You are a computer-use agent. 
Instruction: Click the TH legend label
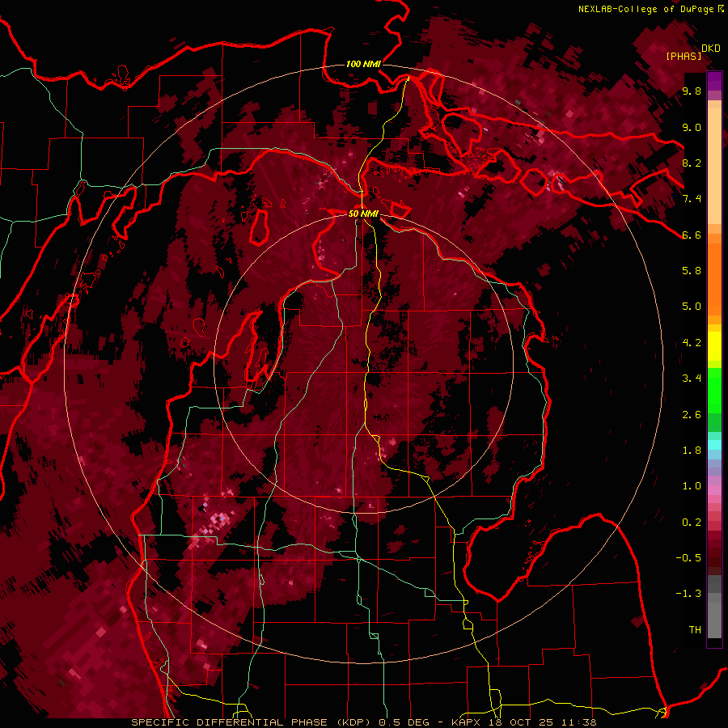click(x=695, y=630)
